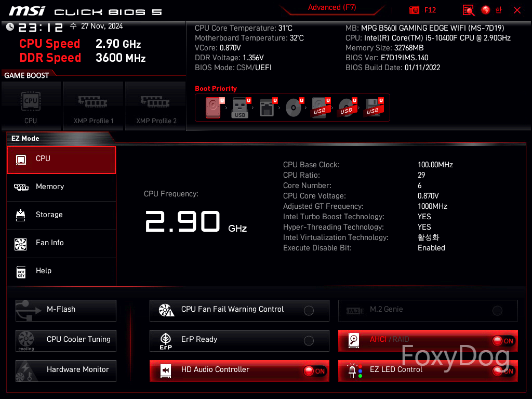Click the Boot Priority heading
This screenshot has width=532, height=399.
point(216,88)
